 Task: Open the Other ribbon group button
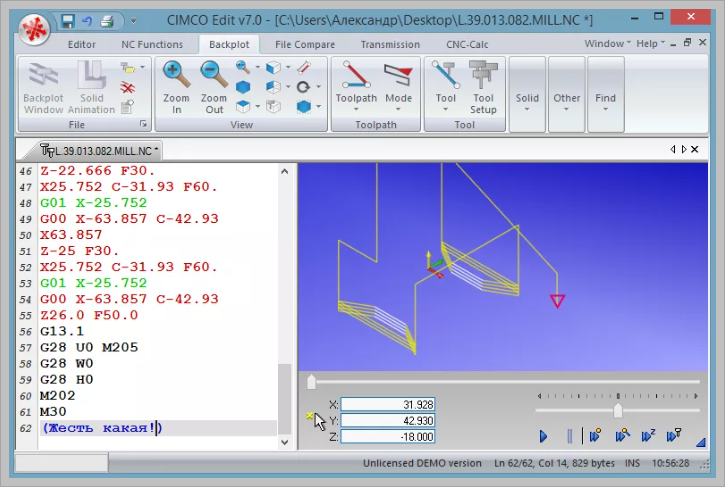pos(566,94)
